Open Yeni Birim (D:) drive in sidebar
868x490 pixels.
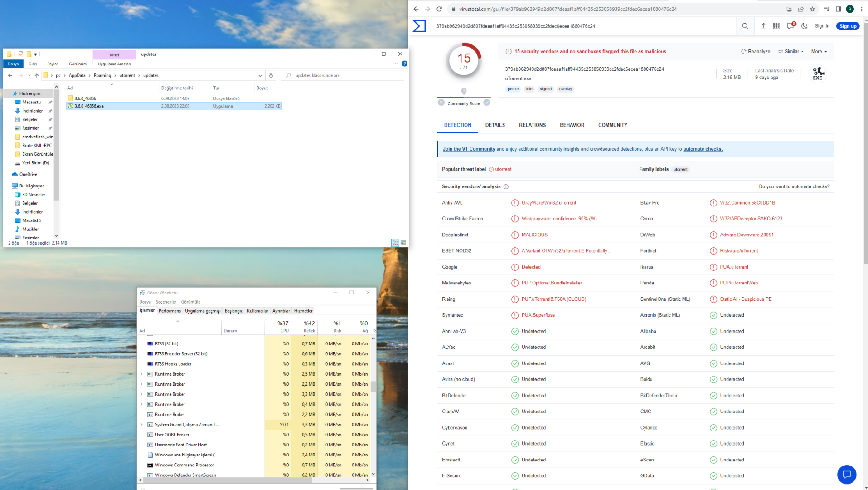click(35, 163)
